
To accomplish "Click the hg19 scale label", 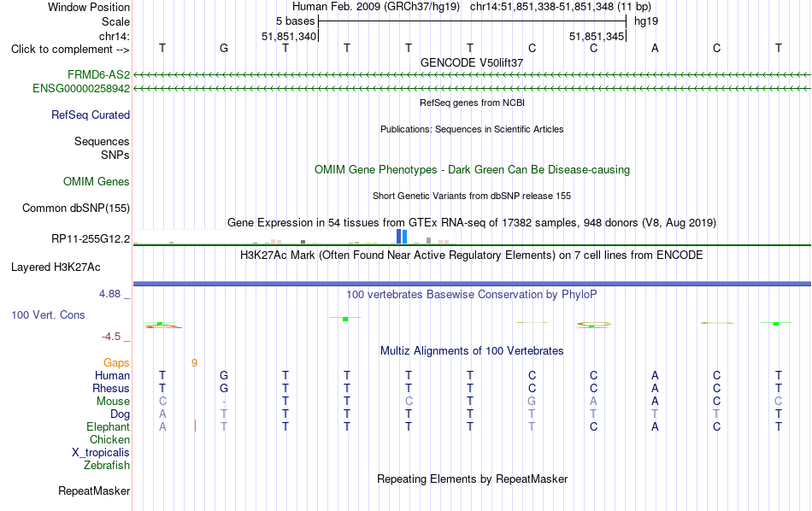I will 646,21.
